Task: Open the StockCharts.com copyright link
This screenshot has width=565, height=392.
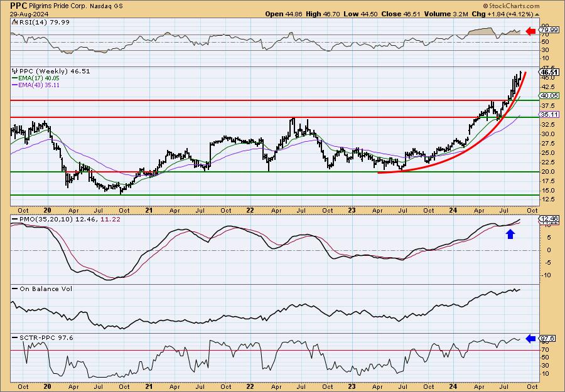Action: coord(511,6)
